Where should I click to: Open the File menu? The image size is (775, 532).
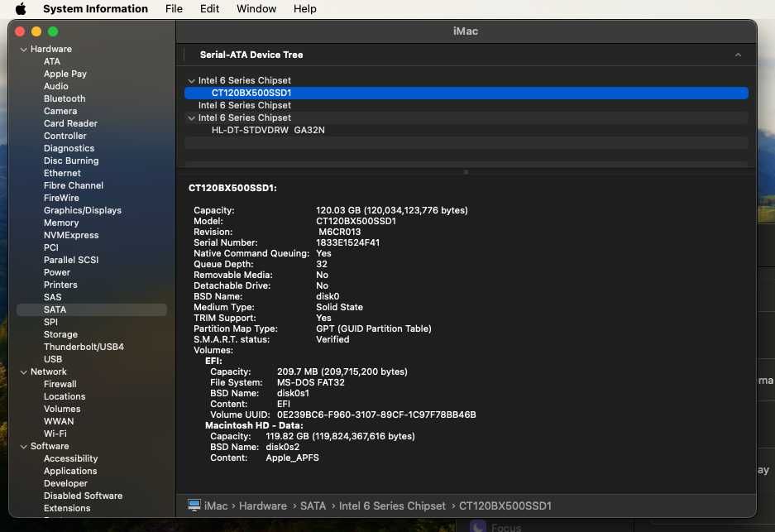point(174,9)
